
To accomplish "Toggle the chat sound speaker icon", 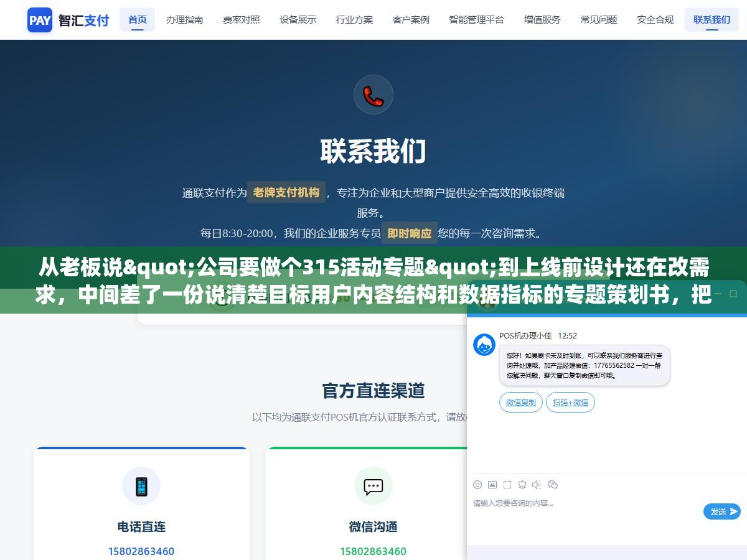I will pyautogui.click(x=537, y=484).
